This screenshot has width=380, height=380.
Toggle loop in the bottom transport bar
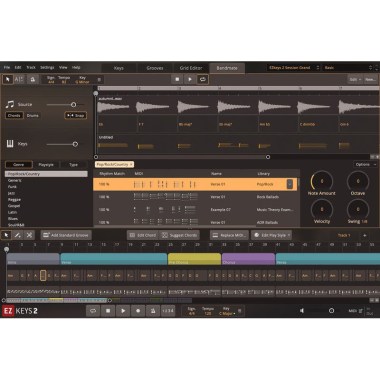(x=93, y=311)
